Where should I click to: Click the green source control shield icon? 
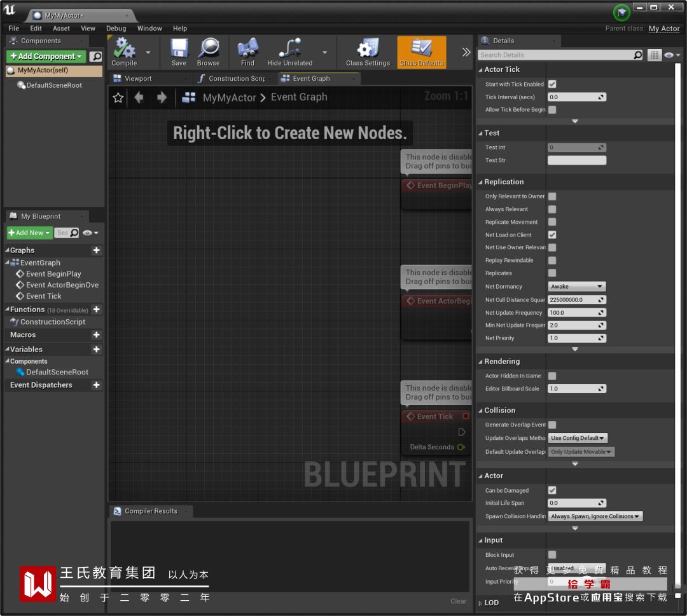[621, 13]
